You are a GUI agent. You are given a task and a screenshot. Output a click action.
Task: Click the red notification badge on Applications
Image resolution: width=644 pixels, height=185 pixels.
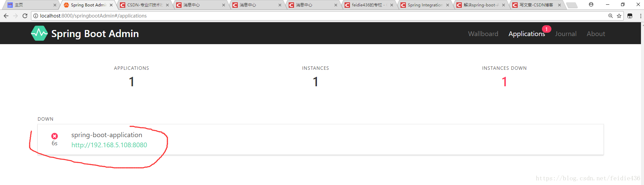pyautogui.click(x=546, y=29)
